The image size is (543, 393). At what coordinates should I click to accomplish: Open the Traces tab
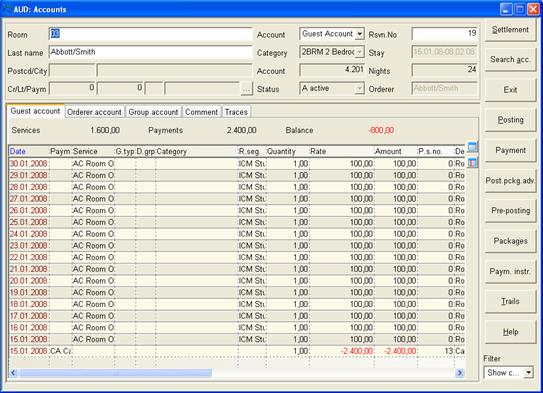pos(236,112)
